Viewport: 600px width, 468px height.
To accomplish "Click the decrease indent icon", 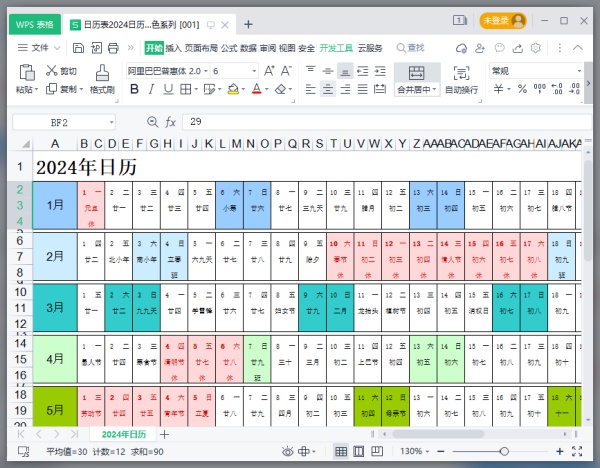I will click(x=362, y=71).
